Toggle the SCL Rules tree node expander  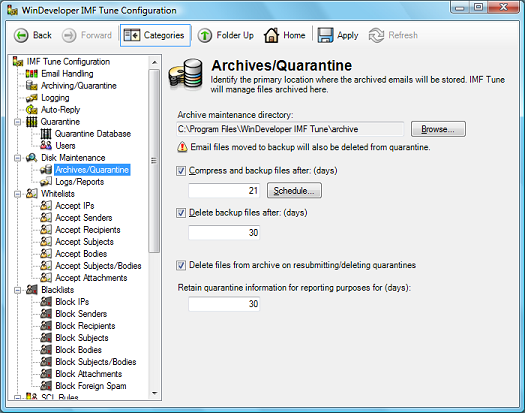click(x=17, y=398)
